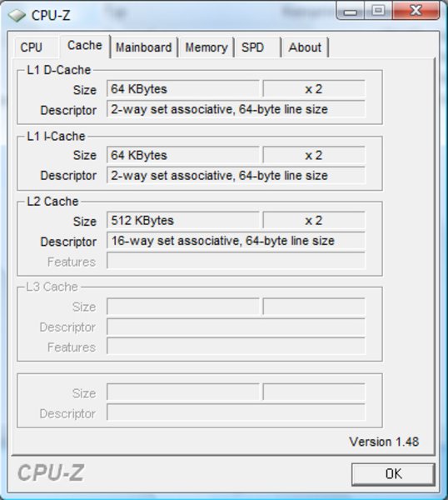Click the OK button
This screenshot has height=500, width=448.
pos(394,474)
